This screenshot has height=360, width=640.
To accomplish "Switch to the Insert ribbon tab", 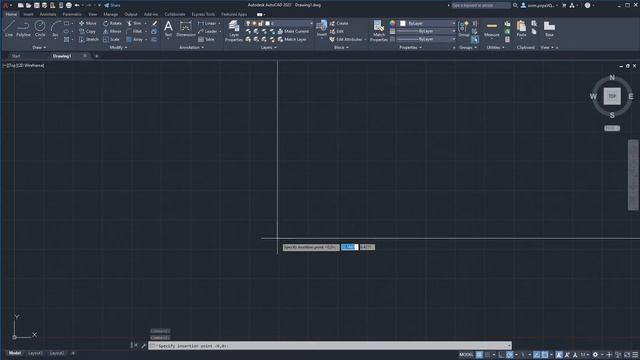I will tap(28, 14).
